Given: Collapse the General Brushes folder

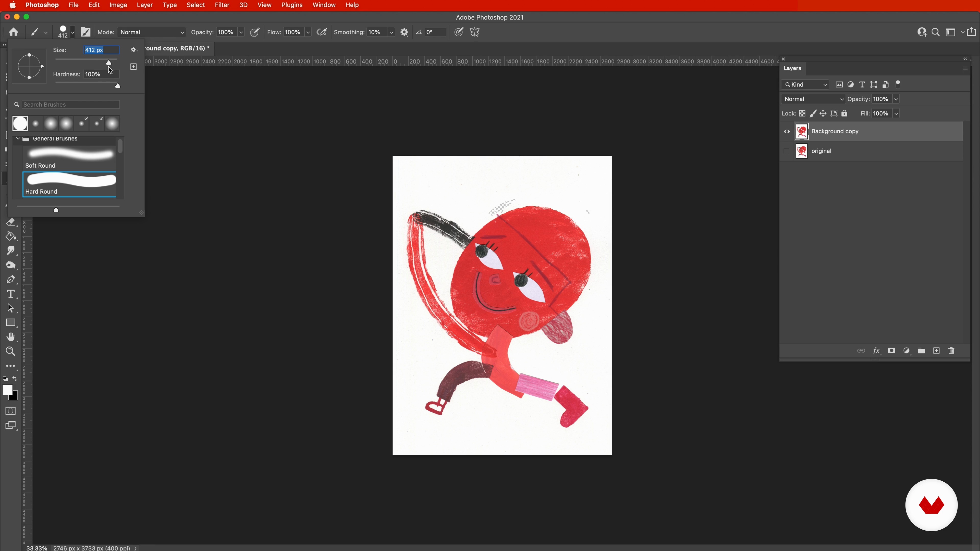Looking at the screenshot, I should [x=18, y=139].
